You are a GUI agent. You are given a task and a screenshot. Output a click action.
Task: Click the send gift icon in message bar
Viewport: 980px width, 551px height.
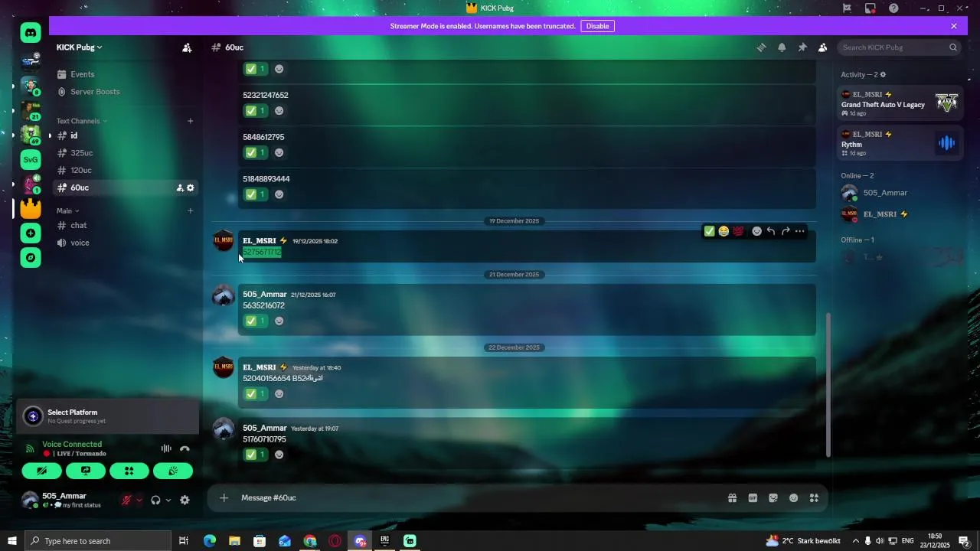(732, 498)
